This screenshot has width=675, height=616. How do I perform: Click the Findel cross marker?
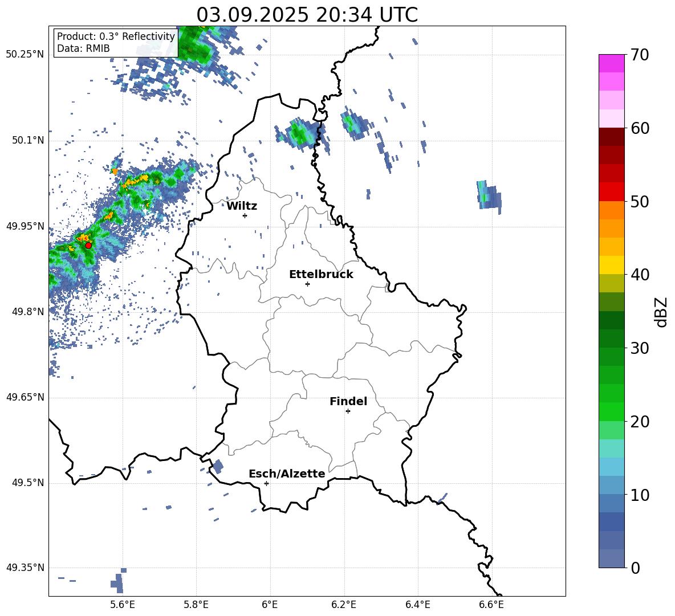348,411
